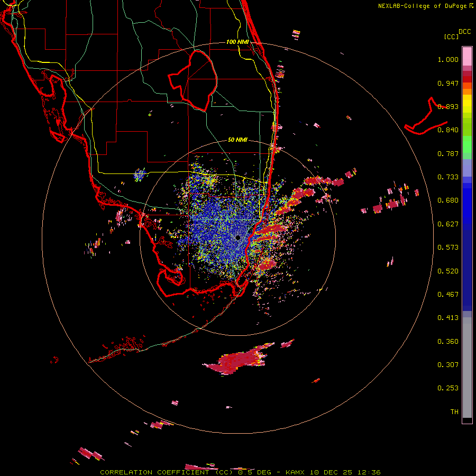
Task: Click the CORRELATION COEFFICIENT (CC) caption text
Action: [x=167, y=472]
